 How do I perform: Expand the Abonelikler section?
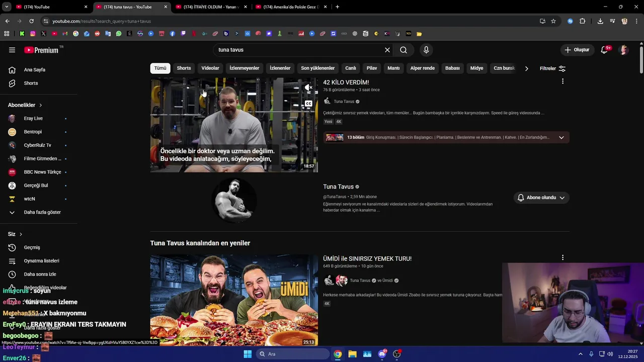coord(25,105)
